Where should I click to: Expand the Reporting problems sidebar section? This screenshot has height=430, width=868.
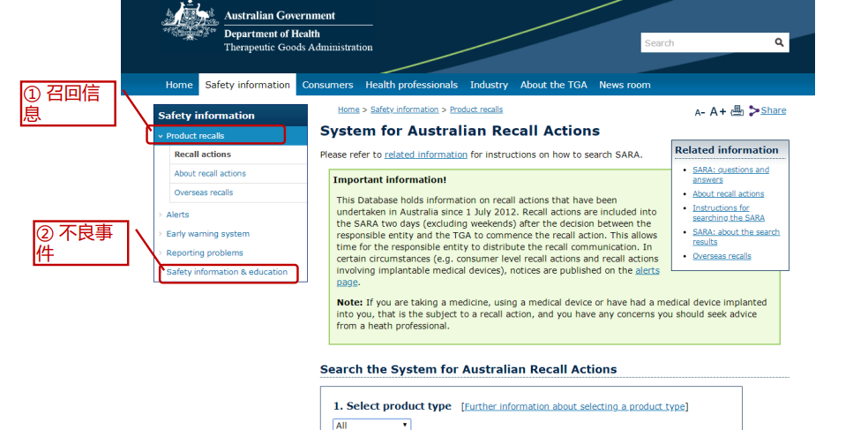click(x=205, y=253)
